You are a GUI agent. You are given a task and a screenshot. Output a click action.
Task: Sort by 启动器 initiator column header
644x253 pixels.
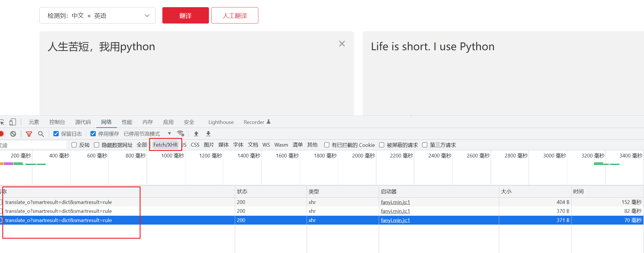coord(439,192)
